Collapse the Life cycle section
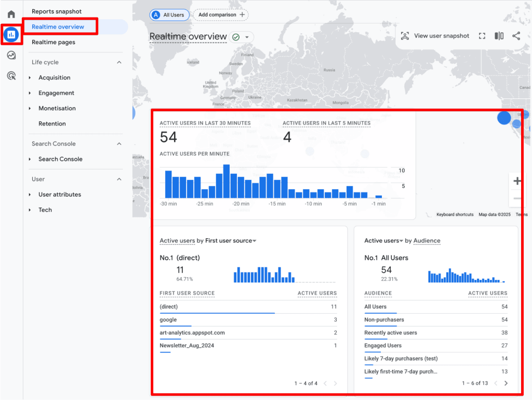 (119, 62)
